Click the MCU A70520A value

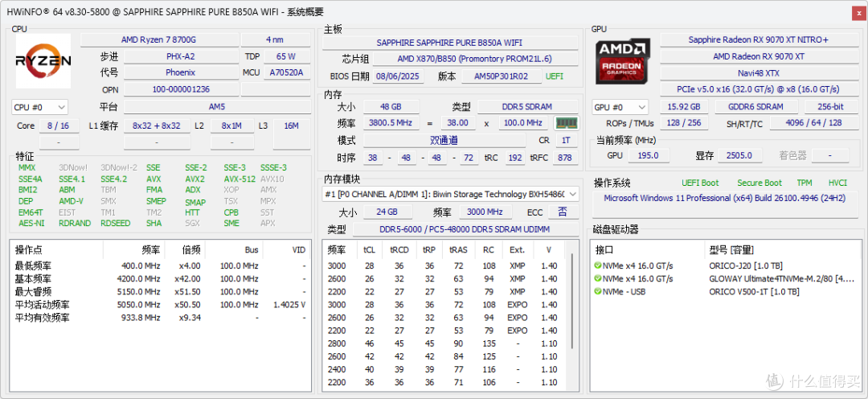point(286,72)
